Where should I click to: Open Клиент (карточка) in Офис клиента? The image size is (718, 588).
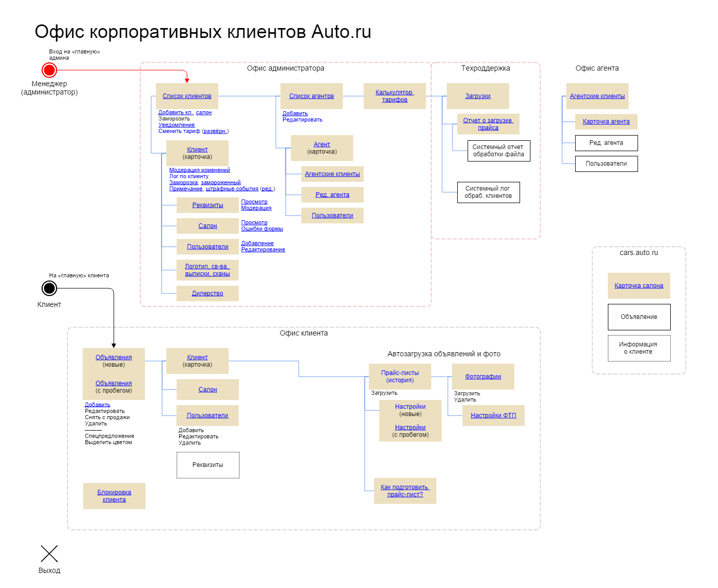pos(197,361)
